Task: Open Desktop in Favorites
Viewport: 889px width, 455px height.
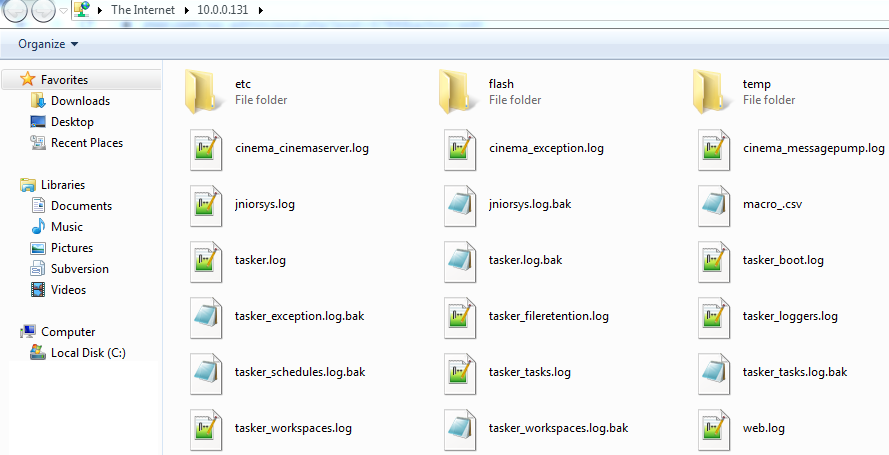Action: pyautogui.click(x=72, y=122)
